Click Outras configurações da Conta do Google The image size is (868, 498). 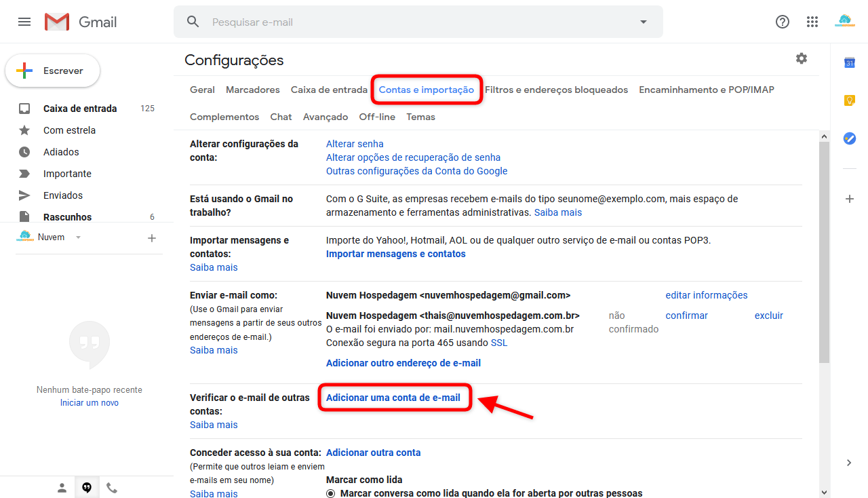click(416, 171)
